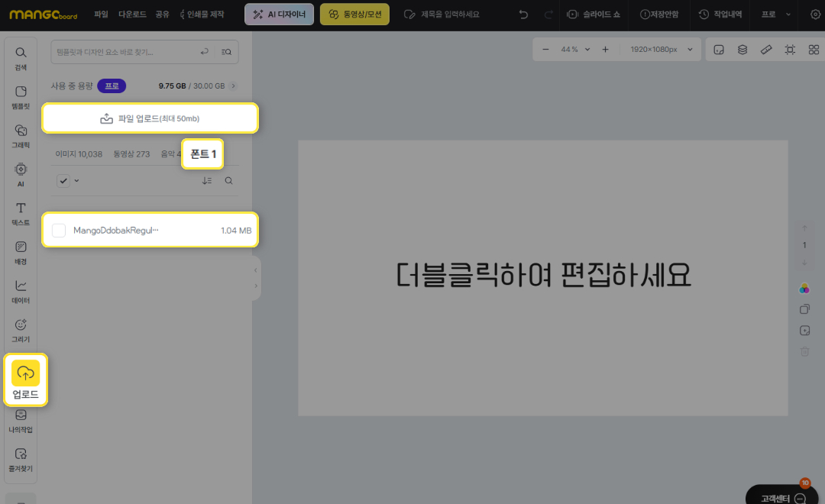Open the 파일 menu in the top bar

click(101, 15)
